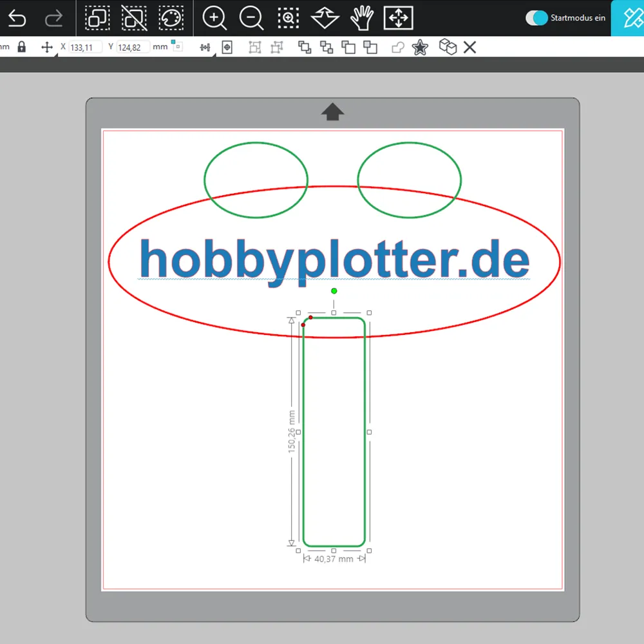This screenshot has height=644, width=644.
Task: Select all objects with the select-all icon
Action: pos(97,18)
